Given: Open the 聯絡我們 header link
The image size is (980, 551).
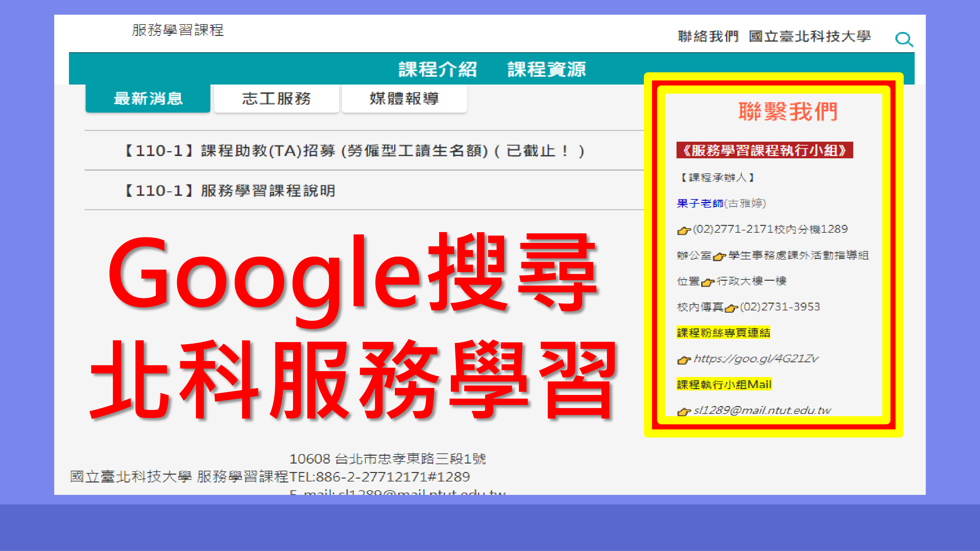Looking at the screenshot, I should [x=708, y=37].
